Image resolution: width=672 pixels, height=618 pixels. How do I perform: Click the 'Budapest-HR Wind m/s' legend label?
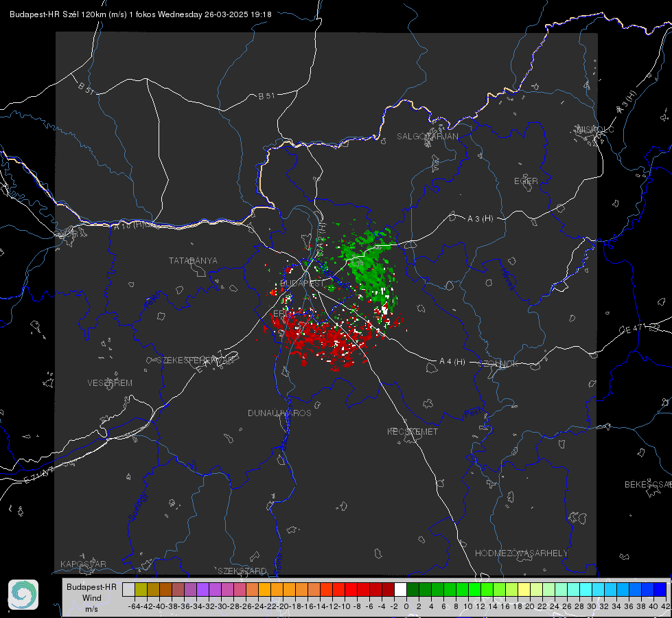click(x=92, y=598)
